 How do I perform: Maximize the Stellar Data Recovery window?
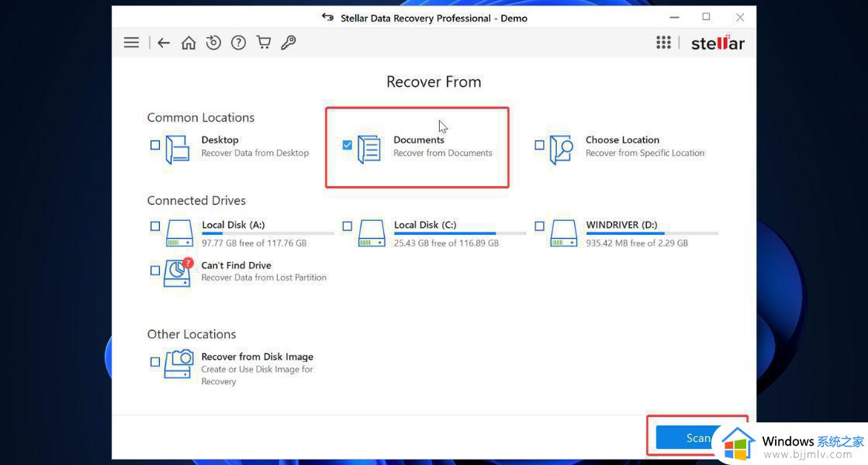tap(707, 17)
